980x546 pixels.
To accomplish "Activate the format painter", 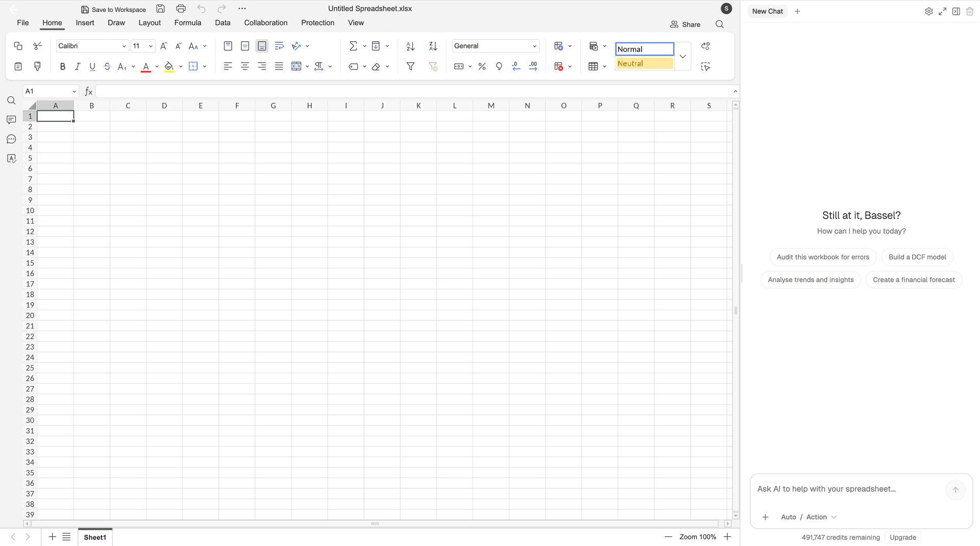I will 37,66.
